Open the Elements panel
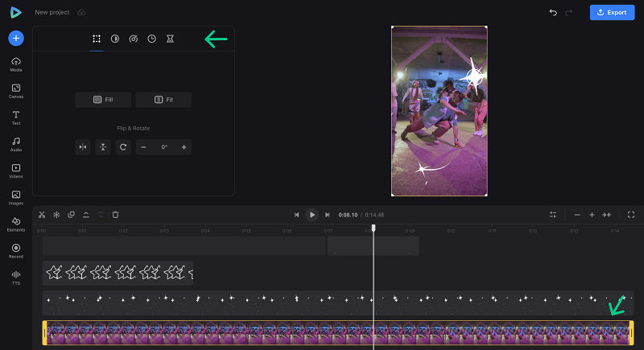The width and height of the screenshot is (644, 350). click(x=16, y=224)
